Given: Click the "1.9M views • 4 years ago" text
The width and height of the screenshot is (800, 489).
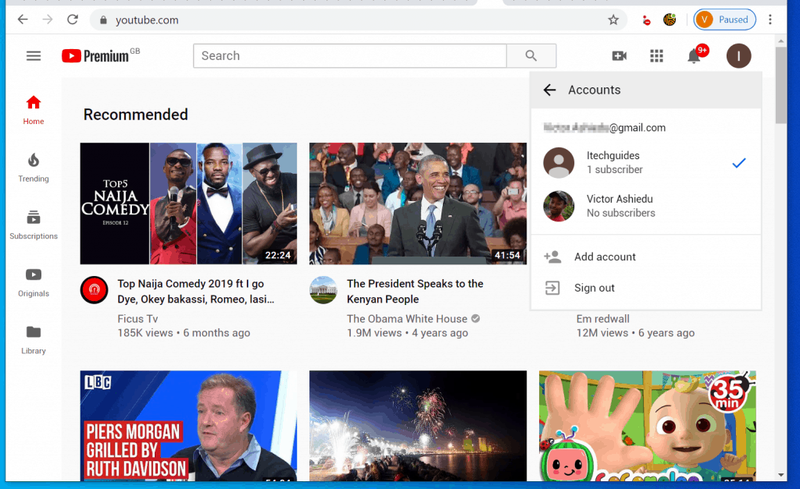Looking at the screenshot, I should [x=407, y=333].
